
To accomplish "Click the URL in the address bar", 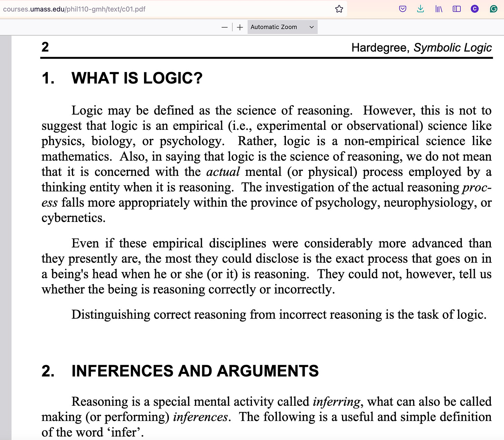I will click(74, 9).
